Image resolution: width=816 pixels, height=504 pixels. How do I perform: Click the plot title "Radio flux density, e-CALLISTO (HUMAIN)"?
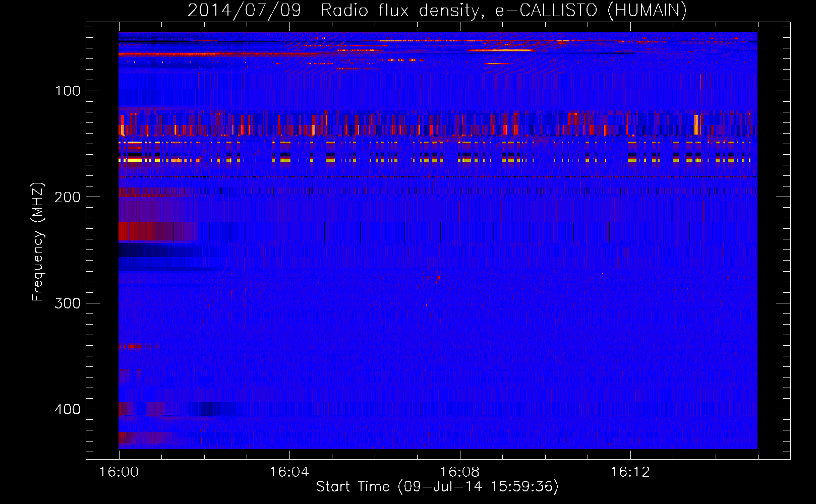click(503, 11)
